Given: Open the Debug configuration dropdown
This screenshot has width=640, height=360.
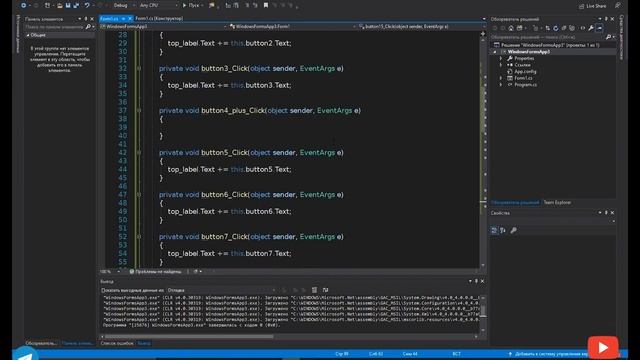Looking at the screenshot, I should (123, 5).
